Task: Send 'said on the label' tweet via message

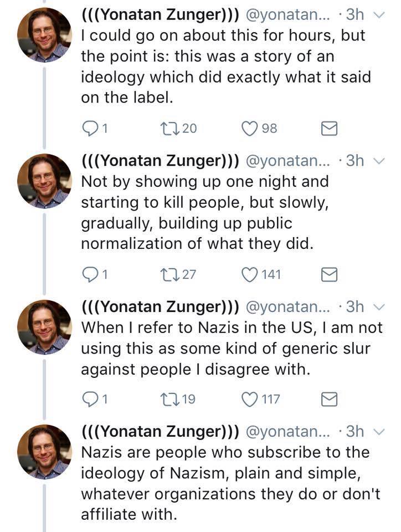Action: coord(330,129)
